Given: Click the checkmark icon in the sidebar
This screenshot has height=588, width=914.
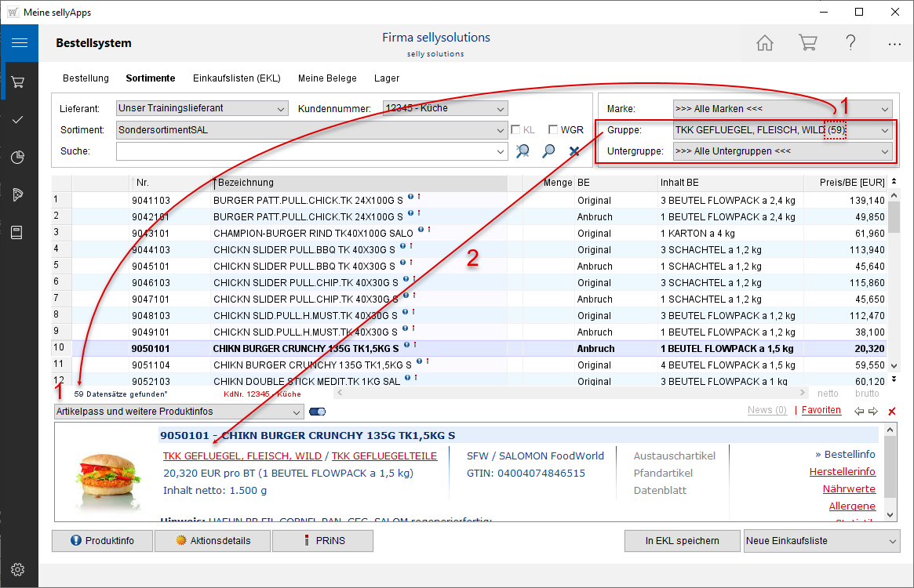Looking at the screenshot, I should [19, 119].
